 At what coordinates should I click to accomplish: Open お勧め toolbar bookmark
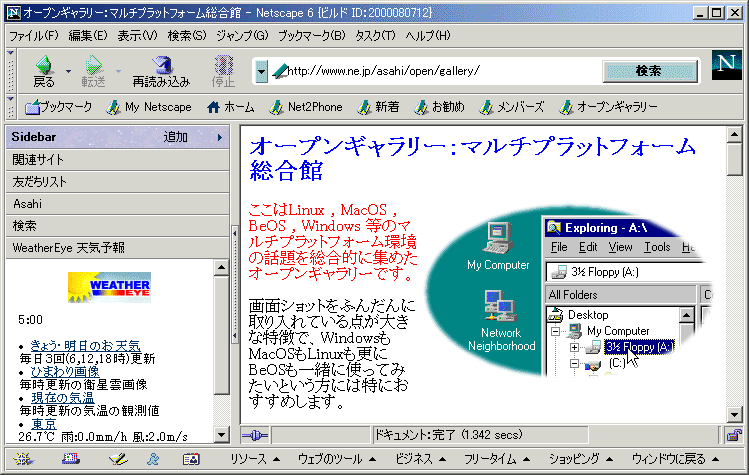[439, 107]
